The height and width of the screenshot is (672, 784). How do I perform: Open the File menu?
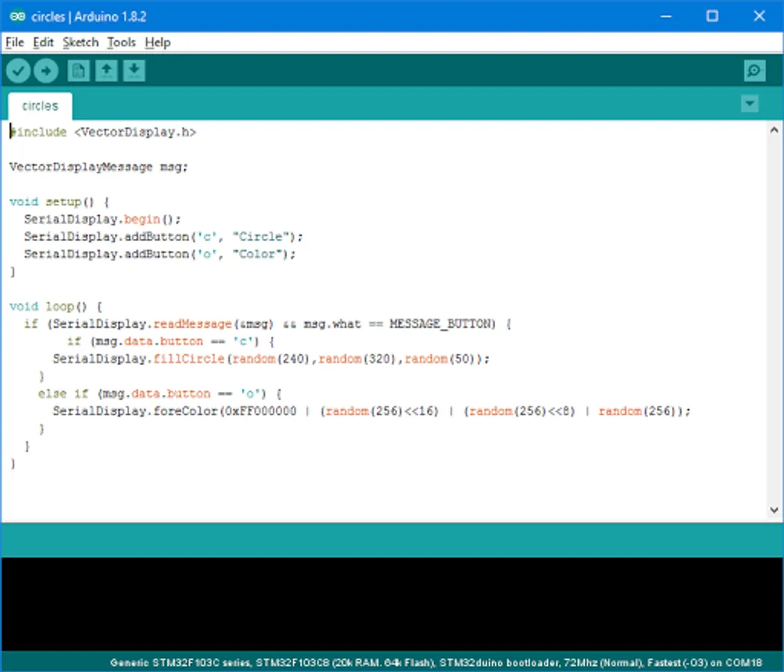pos(14,43)
